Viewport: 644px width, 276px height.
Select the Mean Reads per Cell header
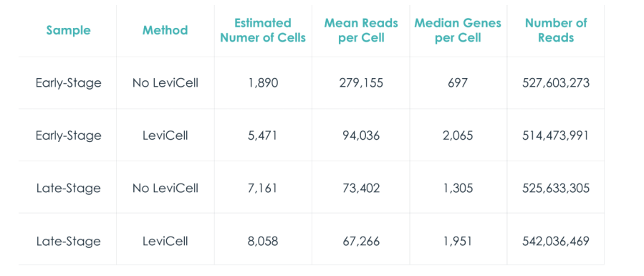click(x=361, y=30)
